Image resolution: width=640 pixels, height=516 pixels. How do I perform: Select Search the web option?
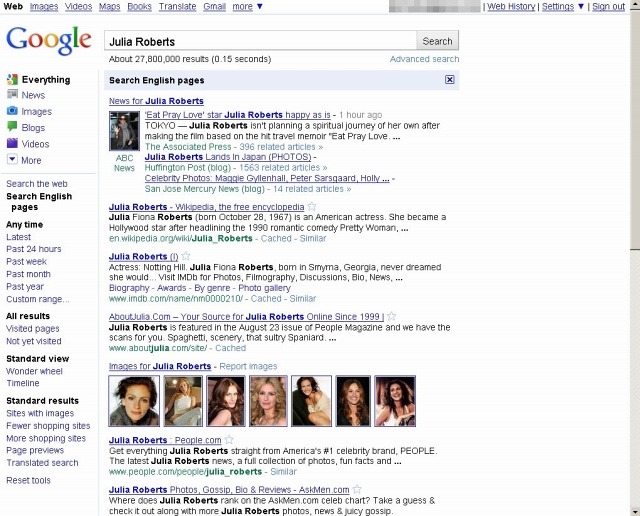(x=37, y=184)
